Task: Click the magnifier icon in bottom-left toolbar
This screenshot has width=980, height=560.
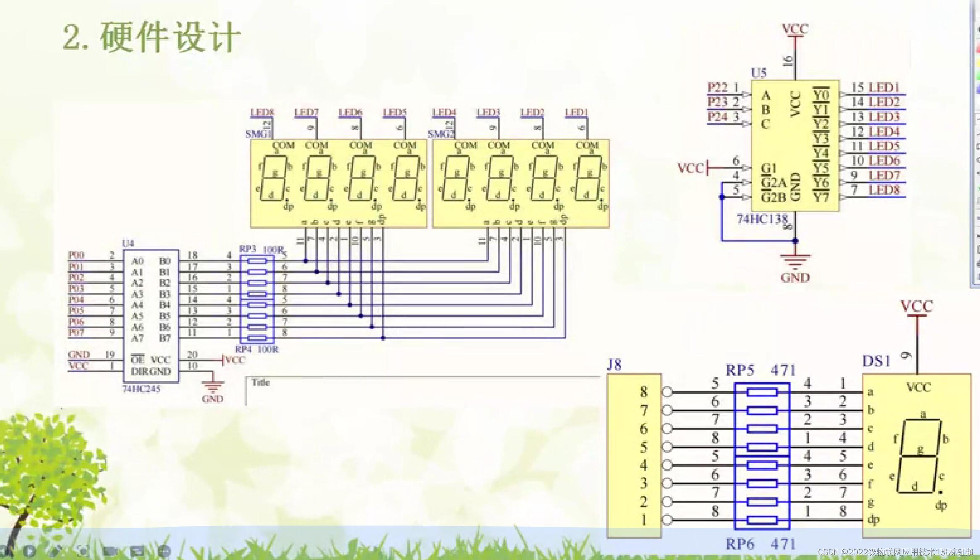Action: (x=83, y=551)
